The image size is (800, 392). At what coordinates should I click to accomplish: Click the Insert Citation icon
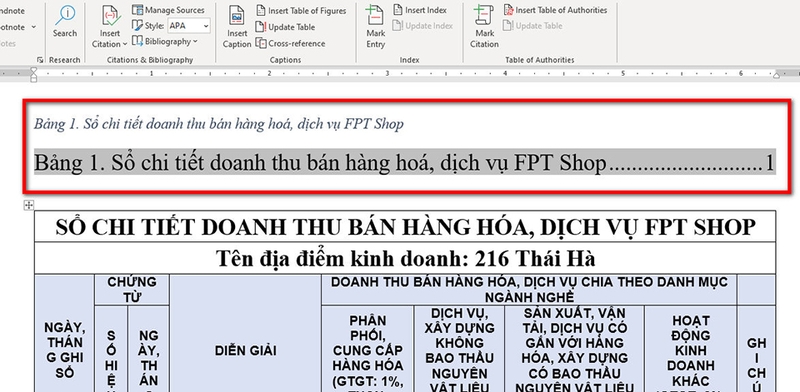coord(110,15)
